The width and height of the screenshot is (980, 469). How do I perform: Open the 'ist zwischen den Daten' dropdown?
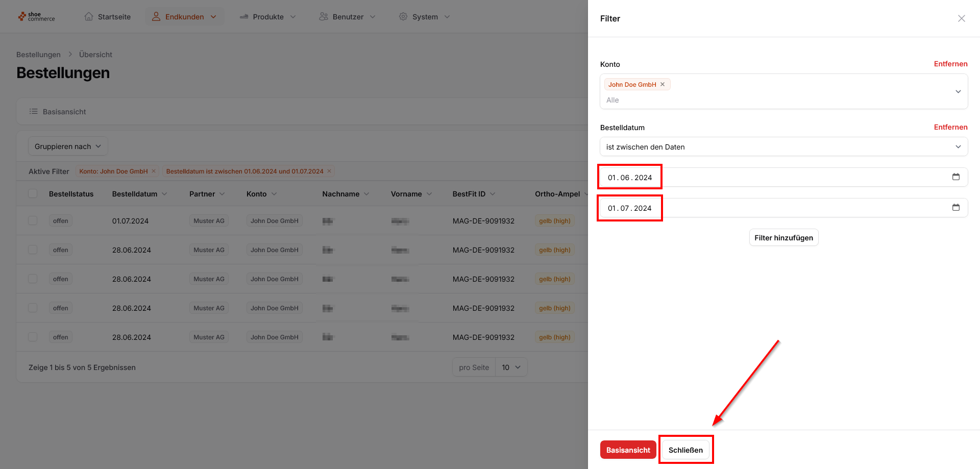tap(783, 147)
